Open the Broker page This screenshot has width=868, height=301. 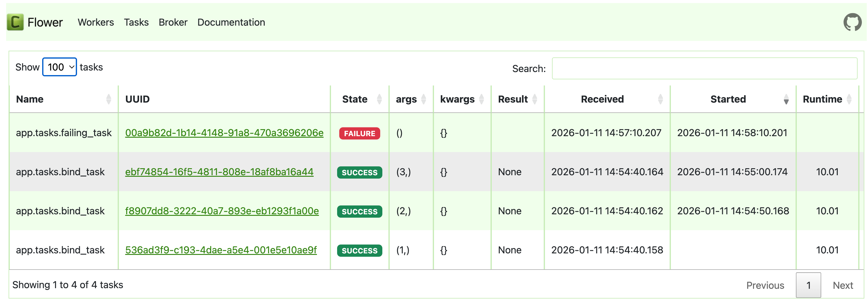pos(173,23)
